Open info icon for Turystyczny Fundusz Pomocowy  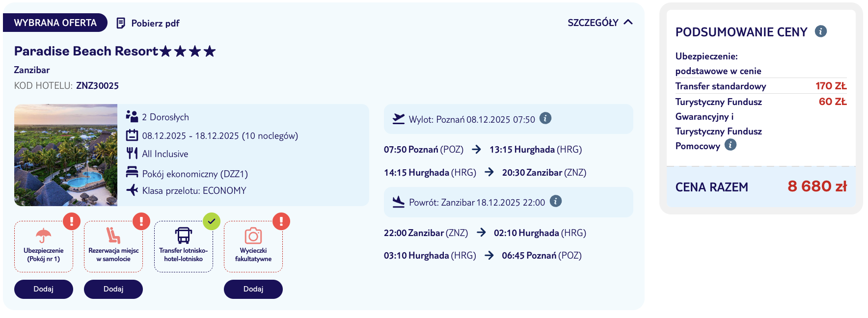[730, 145]
